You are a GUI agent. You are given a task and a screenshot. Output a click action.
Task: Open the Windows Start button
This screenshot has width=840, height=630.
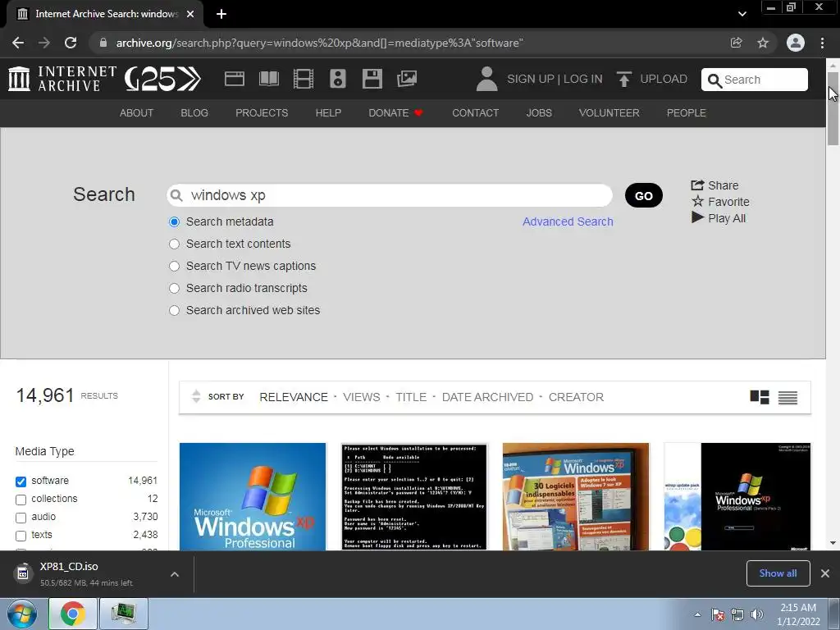pyautogui.click(x=22, y=614)
